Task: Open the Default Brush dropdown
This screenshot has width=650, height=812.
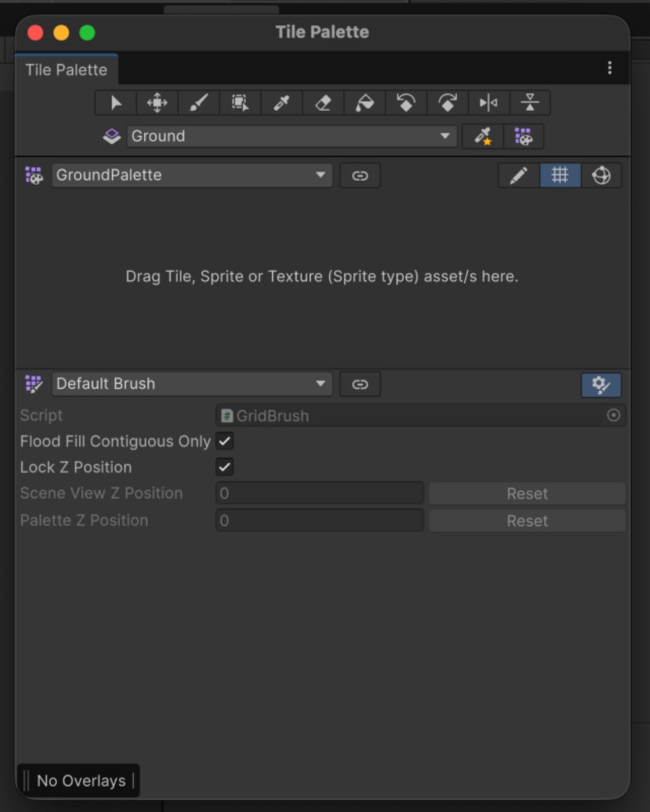Action: pyautogui.click(x=192, y=384)
